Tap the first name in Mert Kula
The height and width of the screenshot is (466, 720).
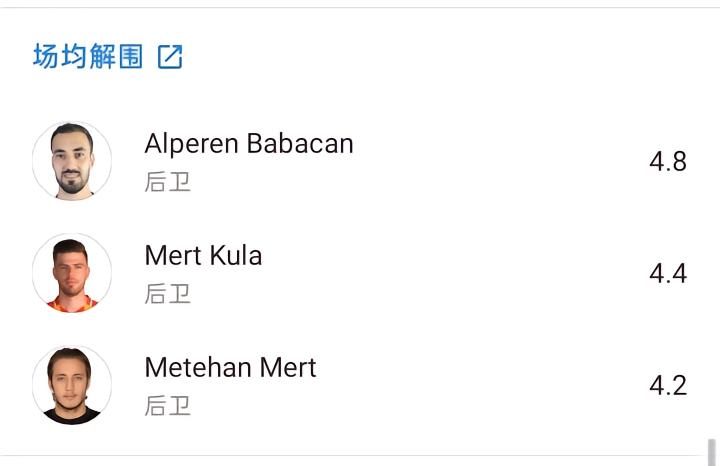tap(173, 256)
